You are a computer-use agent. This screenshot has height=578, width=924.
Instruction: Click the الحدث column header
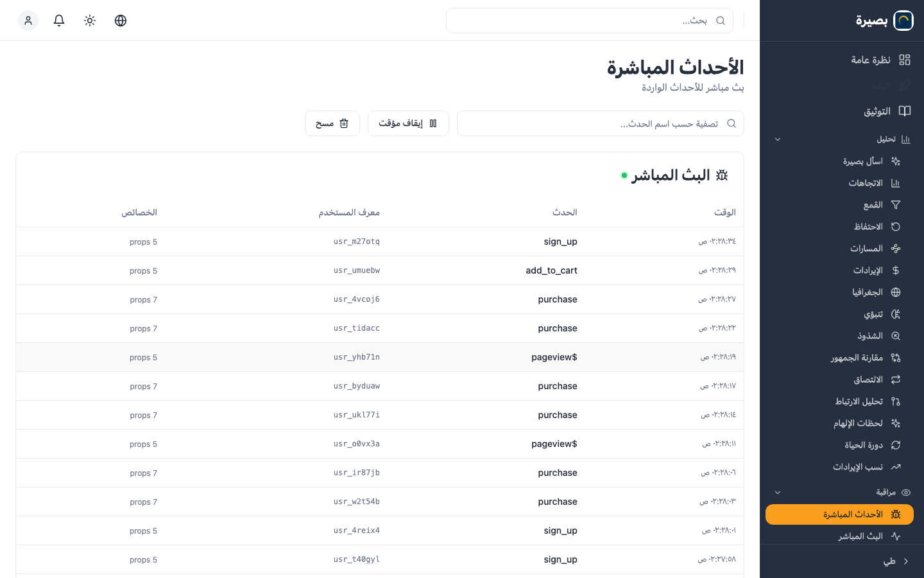click(565, 213)
